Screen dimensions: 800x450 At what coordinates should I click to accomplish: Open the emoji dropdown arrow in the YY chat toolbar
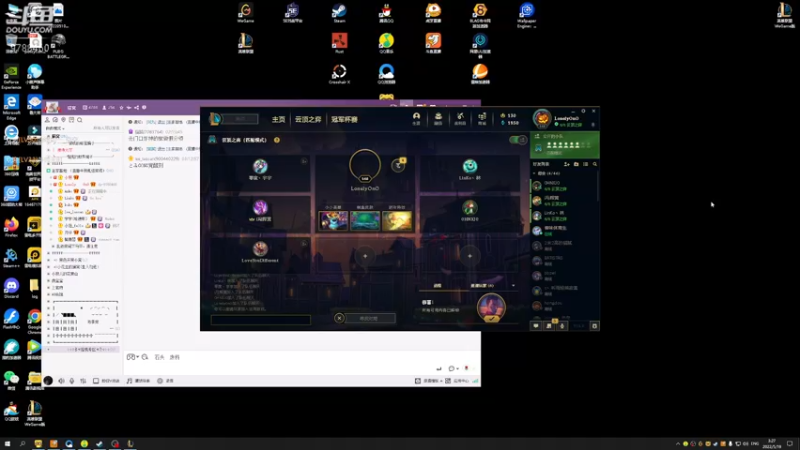pyautogui.click(x=137, y=357)
